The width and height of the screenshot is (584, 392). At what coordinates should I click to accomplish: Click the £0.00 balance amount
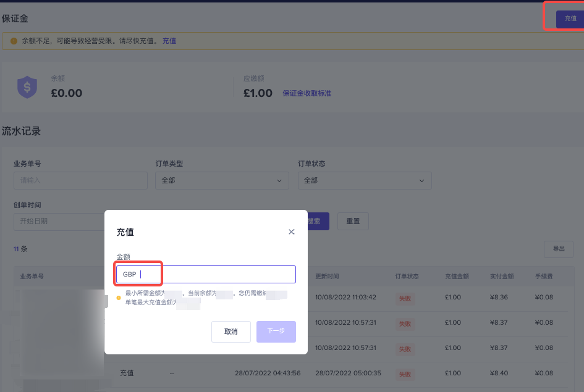click(66, 93)
